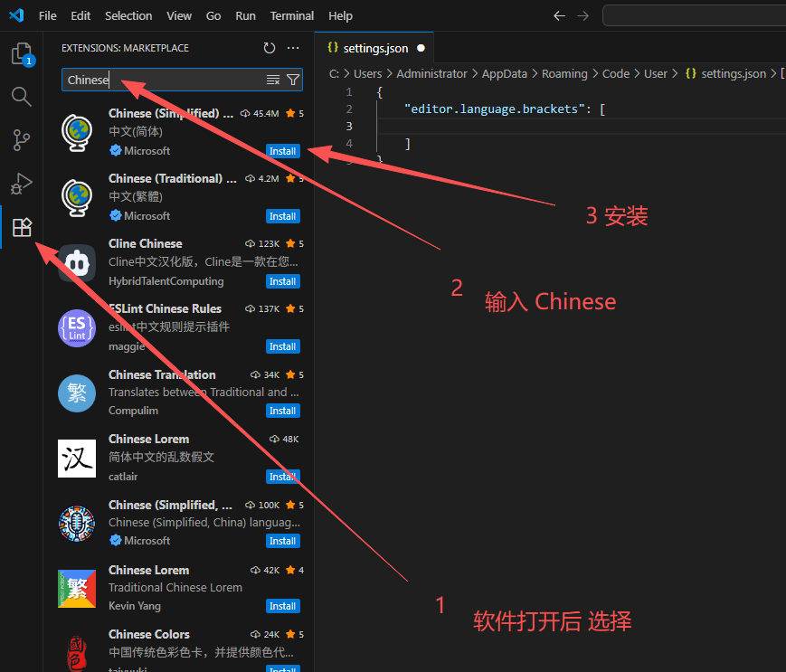
Task: Install Chinese (Simplified, China) language extension
Action: pos(283,541)
